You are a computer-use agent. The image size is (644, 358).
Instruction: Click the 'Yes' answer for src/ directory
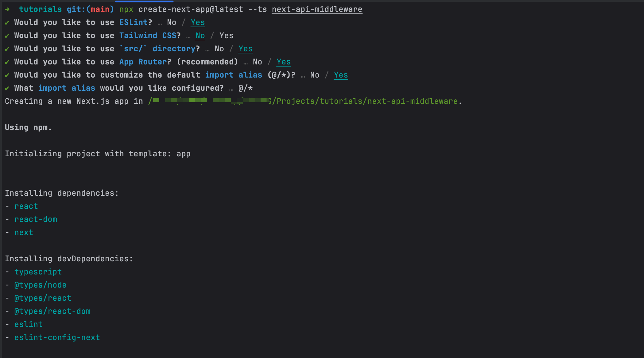[x=245, y=49]
